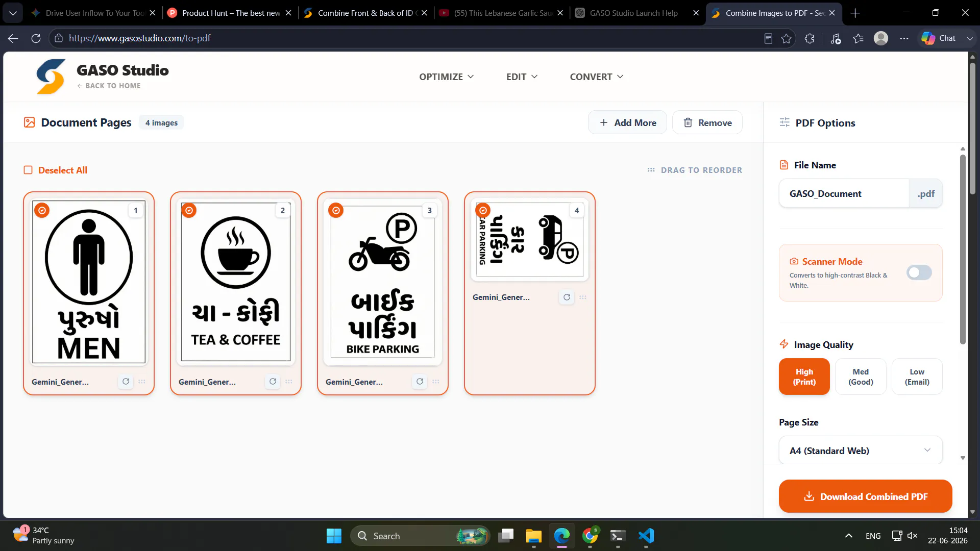Close the Product Hunt tab

288,13
